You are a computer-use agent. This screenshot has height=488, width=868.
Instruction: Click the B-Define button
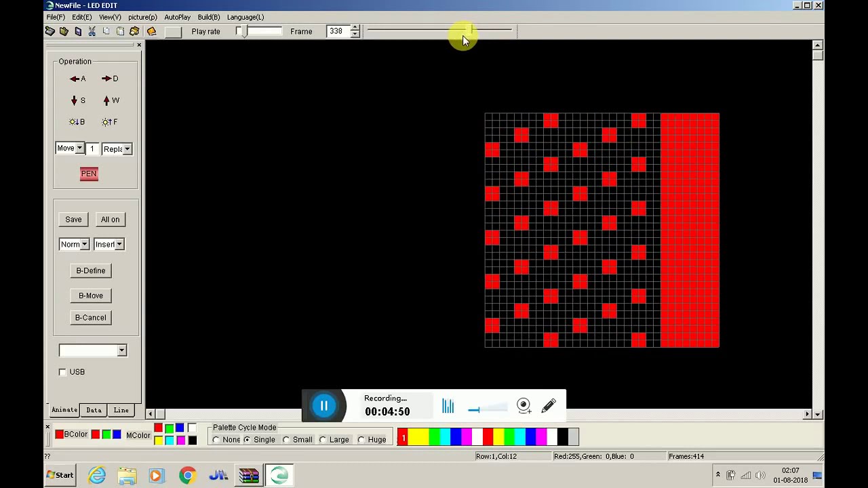tap(91, 271)
